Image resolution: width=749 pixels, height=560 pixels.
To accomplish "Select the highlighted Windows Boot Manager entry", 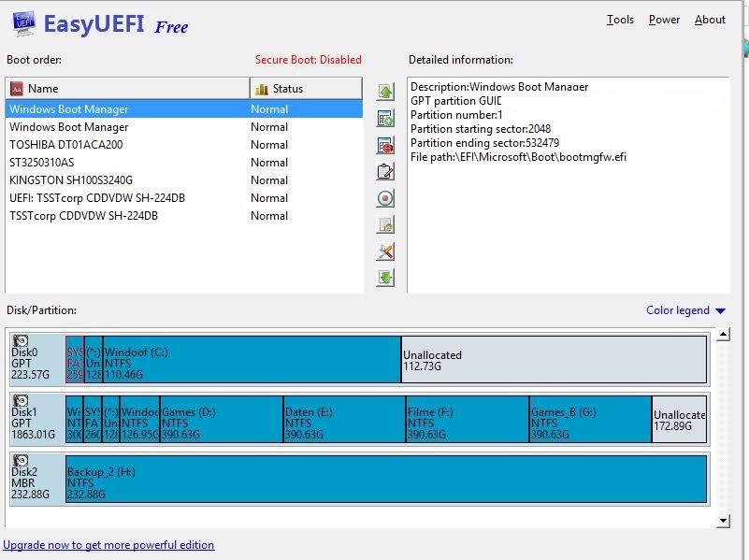I will tap(184, 109).
